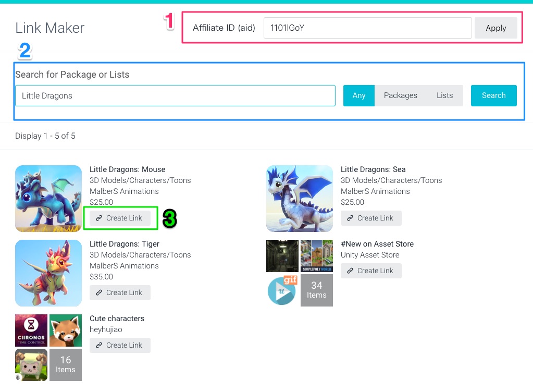Click the dark corridor thumbnail
The image size is (533, 392).
click(x=282, y=256)
